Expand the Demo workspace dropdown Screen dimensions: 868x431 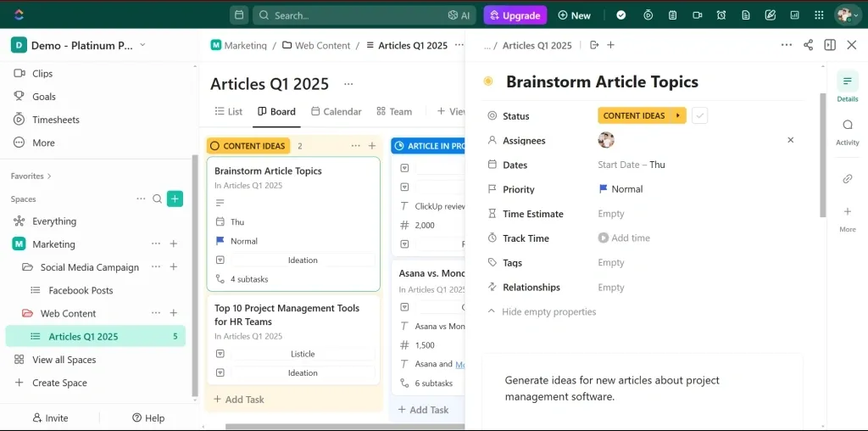[x=142, y=46]
